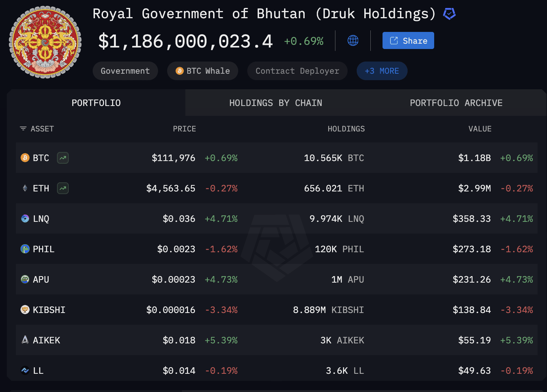Click the LNQ token icon
The height and width of the screenshot is (392, 547).
pos(25,218)
